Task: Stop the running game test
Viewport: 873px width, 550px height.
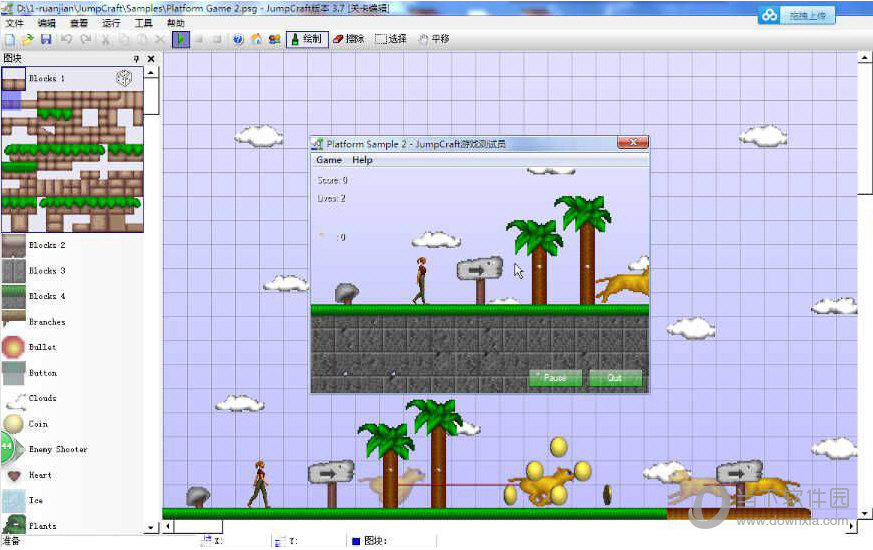Action: (x=199, y=40)
